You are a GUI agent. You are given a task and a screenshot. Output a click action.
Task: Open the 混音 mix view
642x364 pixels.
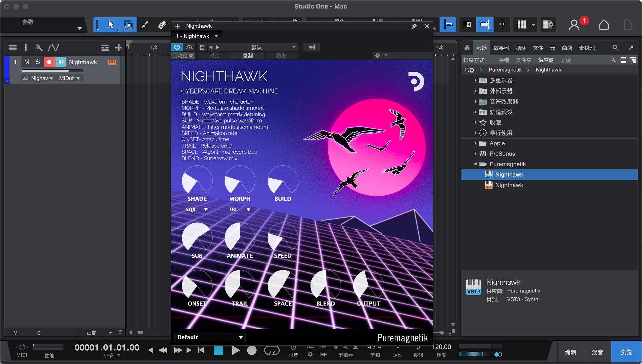pos(597,352)
